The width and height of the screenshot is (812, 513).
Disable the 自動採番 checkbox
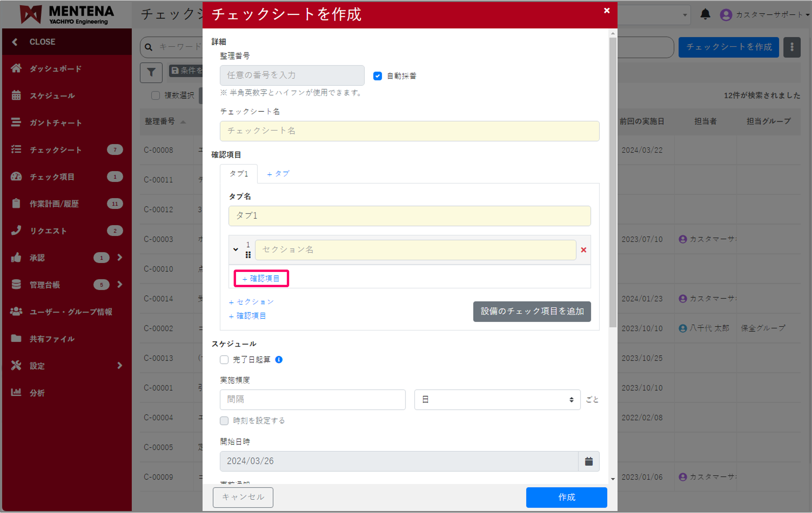point(377,76)
